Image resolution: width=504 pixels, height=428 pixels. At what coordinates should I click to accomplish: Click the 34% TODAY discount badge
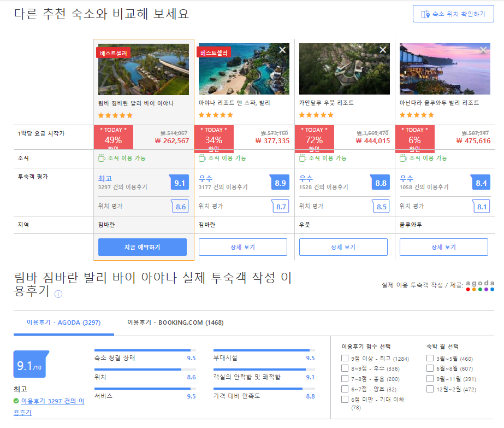click(214, 138)
